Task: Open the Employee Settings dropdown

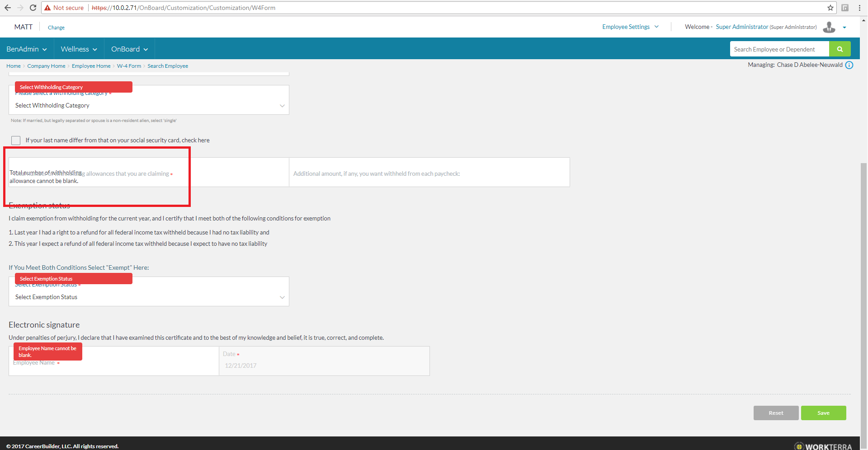Action: tap(630, 27)
